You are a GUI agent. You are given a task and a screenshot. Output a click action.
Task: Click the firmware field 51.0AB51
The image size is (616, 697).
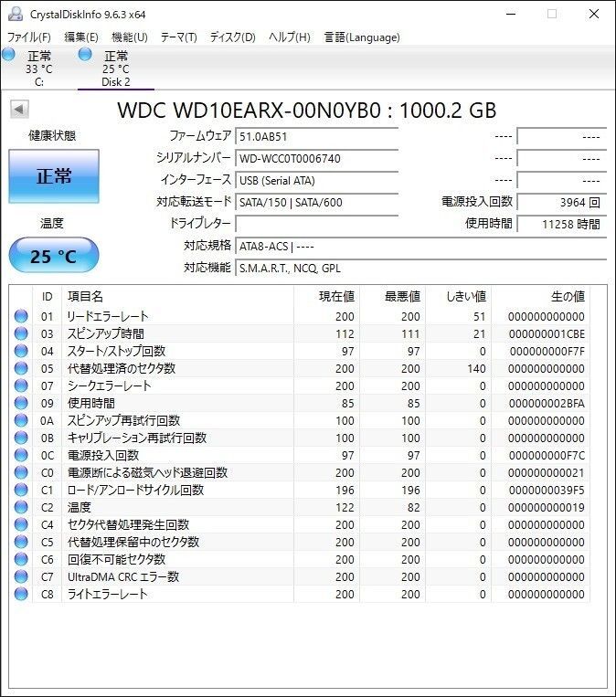point(316,136)
